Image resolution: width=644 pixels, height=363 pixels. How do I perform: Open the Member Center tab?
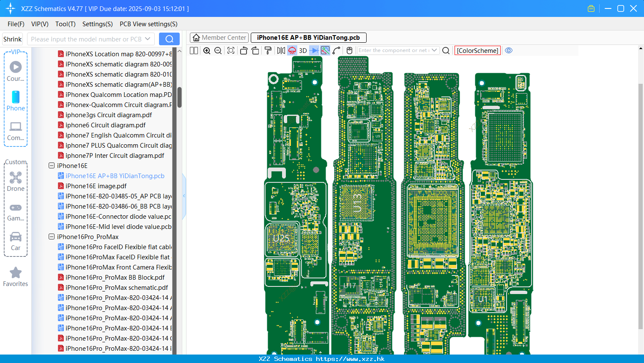(x=219, y=38)
